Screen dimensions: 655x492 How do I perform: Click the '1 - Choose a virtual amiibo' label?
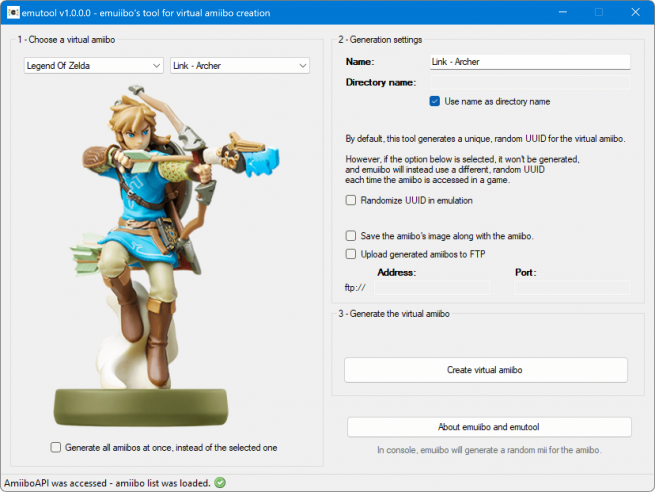tap(66, 40)
